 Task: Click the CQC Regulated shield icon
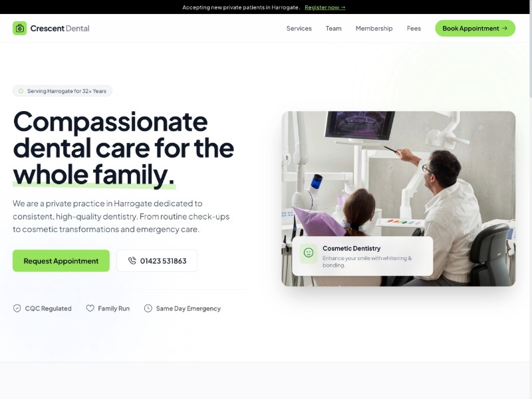coord(17,309)
